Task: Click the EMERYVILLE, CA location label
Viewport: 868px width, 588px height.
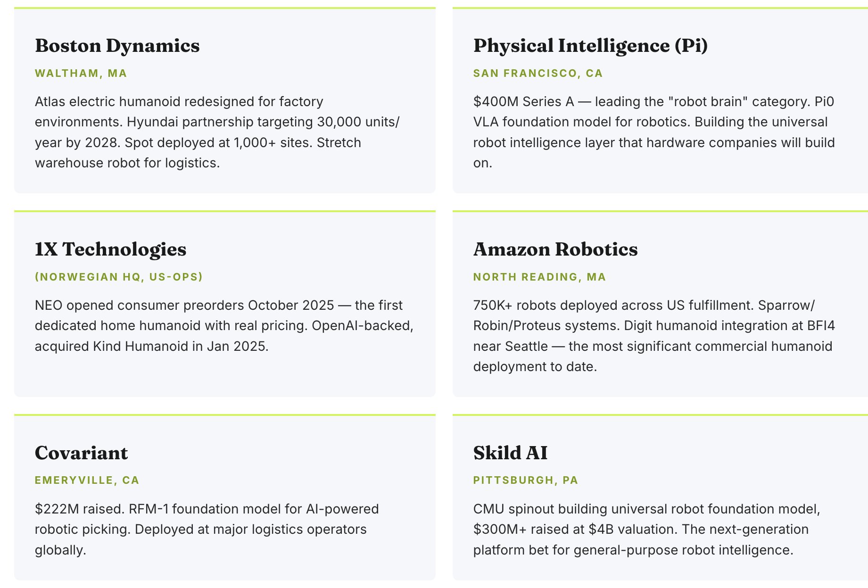Action: pos(87,480)
